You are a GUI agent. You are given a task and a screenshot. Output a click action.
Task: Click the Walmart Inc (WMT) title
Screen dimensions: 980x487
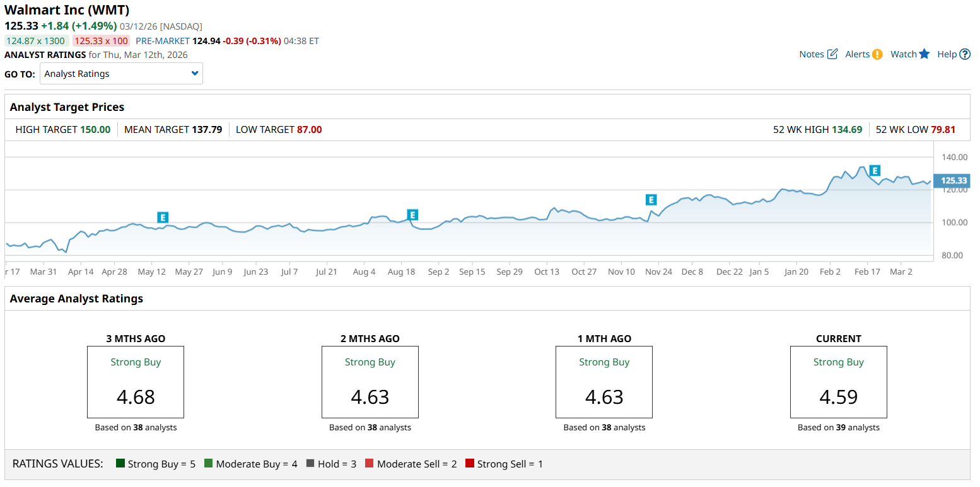coord(67,10)
